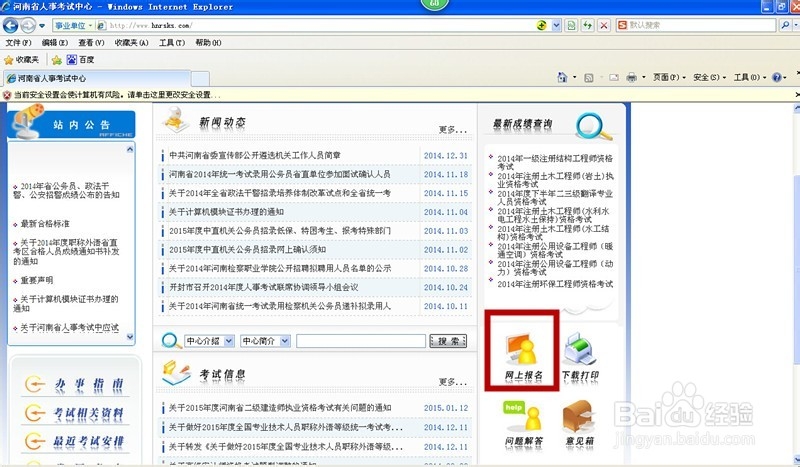Open 关于2015年度河南省二级建造师执业资格考试有关问题的通知
Image resolution: width=800 pixels, height=467 pixels.
click(x=280, y=408)
